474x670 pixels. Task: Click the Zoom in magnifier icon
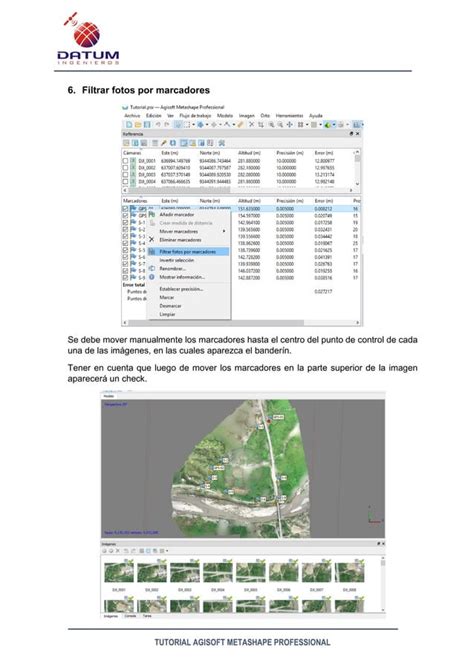pos(271,124)
